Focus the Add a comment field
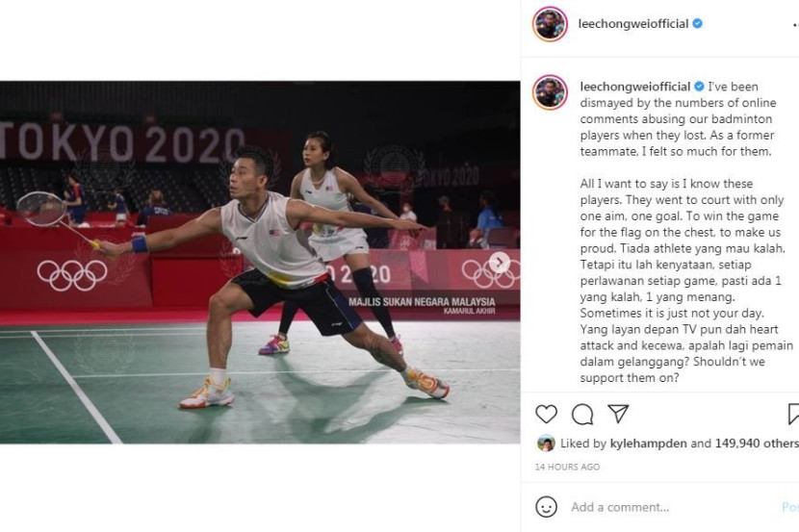 coord(672,507)
